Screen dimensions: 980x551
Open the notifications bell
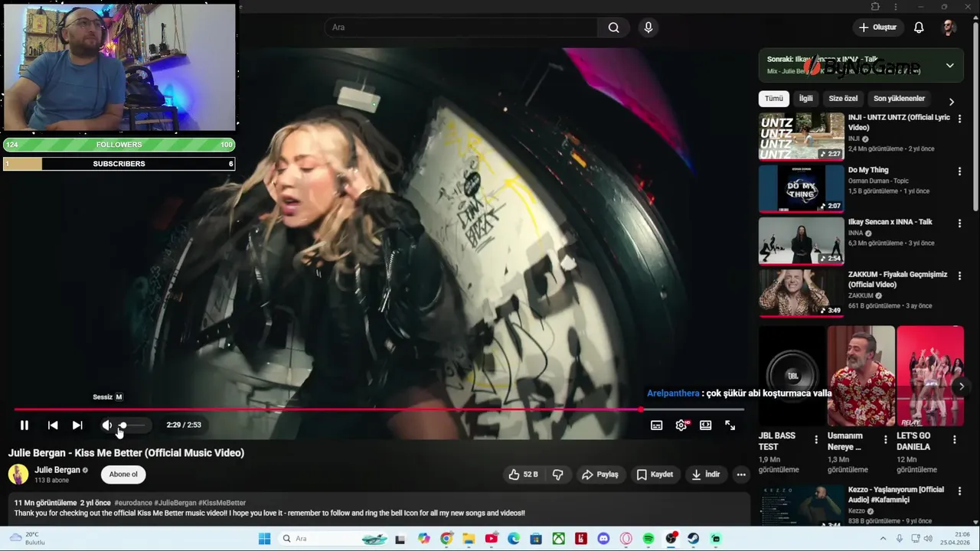coord(919,28)
